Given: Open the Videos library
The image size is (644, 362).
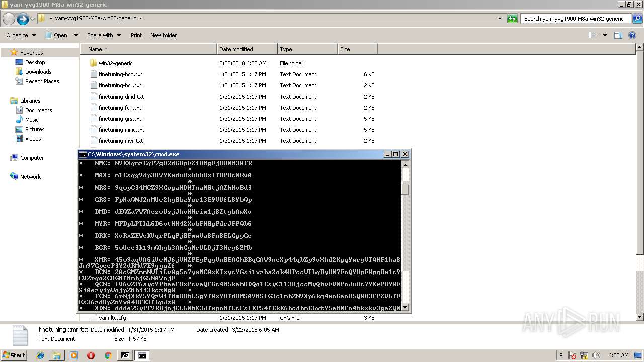Looking at the screenshot, I should click(x=33, y=139).
